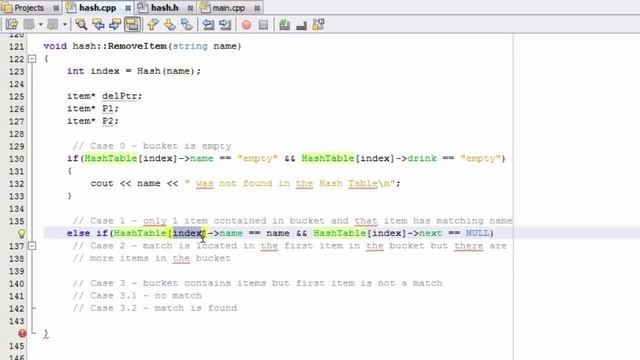The height and width of the screenshot is (360, 640).
Task: Click the red error marker in gutter
Action: click(x=22, y=333)
